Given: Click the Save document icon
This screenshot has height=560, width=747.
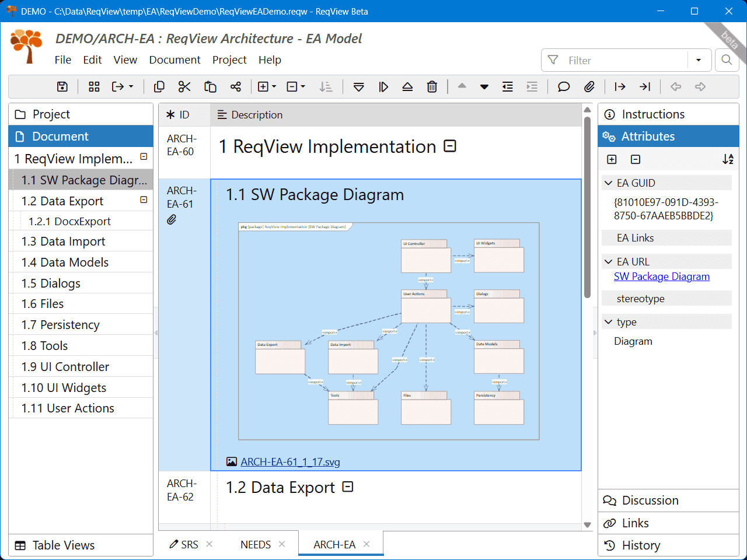Looking at the screenshot, I should tap(62, 86).
